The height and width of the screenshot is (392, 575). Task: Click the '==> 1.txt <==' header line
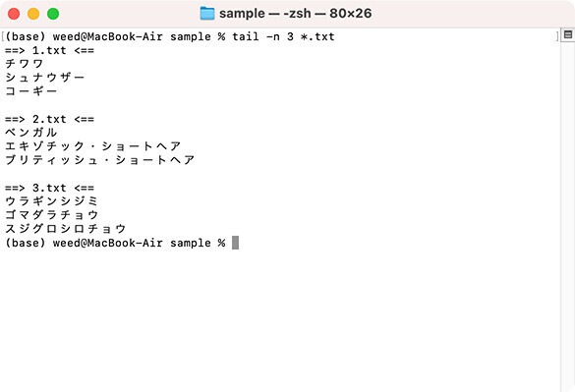[x=49, y=50]
